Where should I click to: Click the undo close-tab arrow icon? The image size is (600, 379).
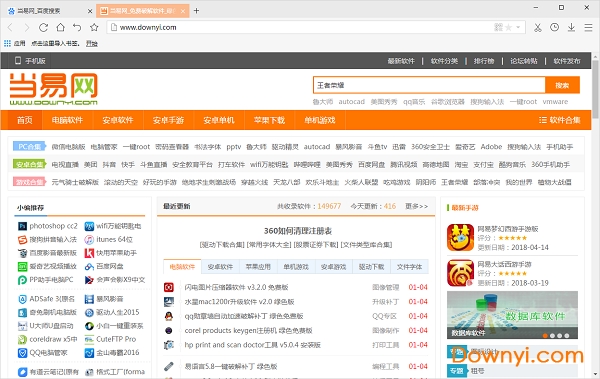click(x=77, y=27)
